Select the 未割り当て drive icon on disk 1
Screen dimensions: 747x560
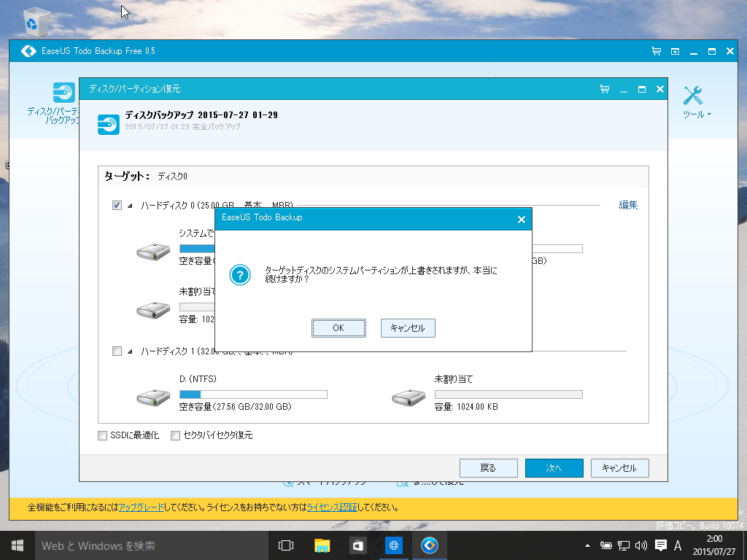pos(409,397)
